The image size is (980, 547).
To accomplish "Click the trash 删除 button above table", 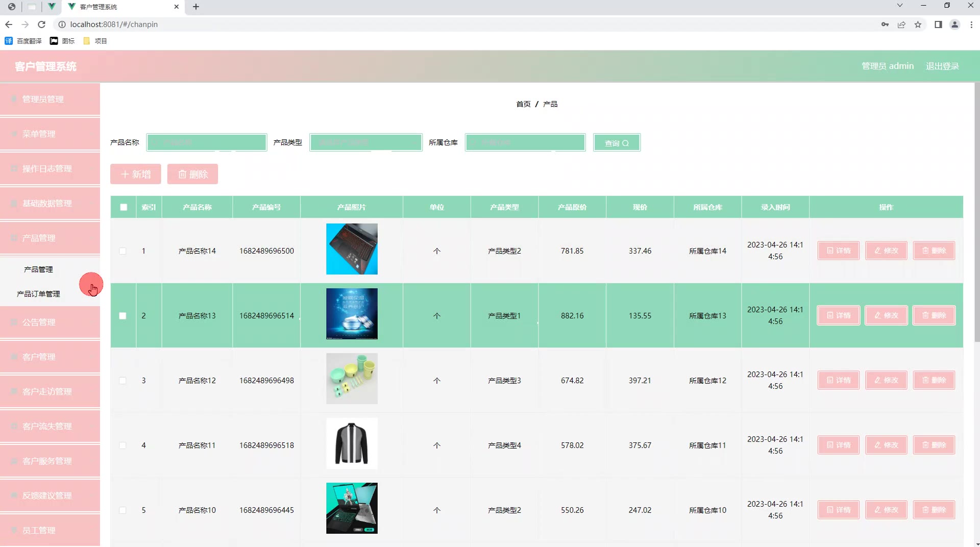I will (x=192, y=175).
